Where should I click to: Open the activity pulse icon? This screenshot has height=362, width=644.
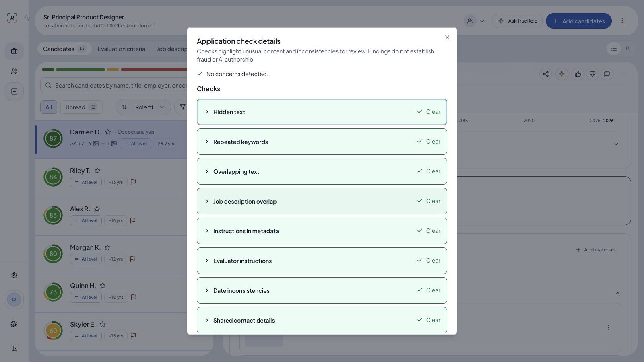27,18
